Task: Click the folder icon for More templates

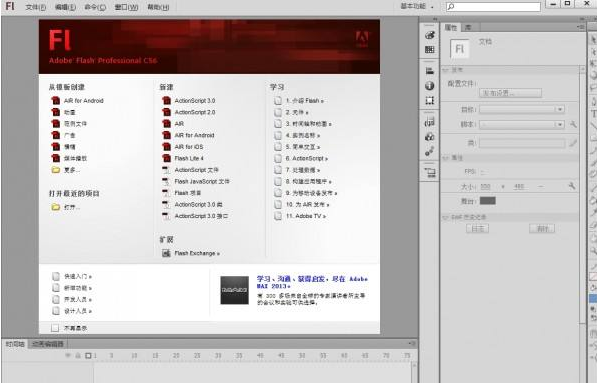Action: pyautogui.click(x=56, y=170)
